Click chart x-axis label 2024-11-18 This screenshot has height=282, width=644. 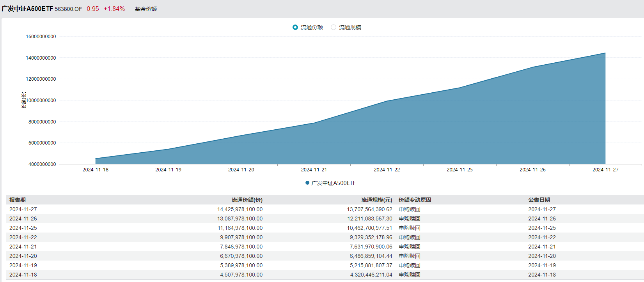pos(96,169)
